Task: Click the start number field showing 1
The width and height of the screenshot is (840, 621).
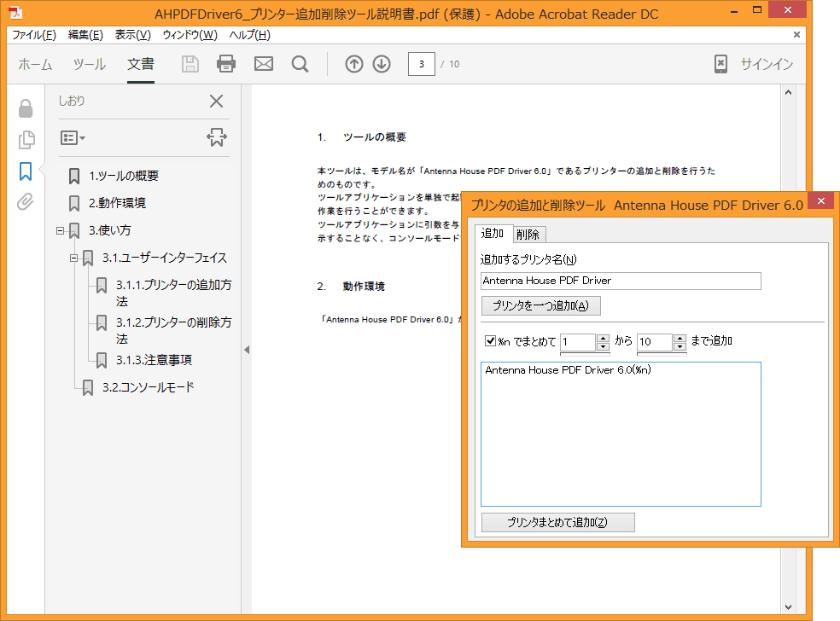Action: pyautogui.click(x=578, y=342)
